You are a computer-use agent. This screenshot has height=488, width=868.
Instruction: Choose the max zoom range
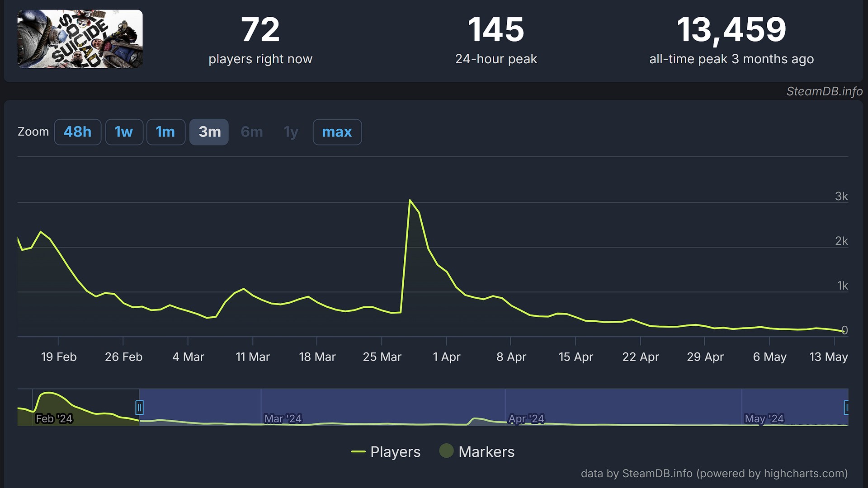(337, 132)
